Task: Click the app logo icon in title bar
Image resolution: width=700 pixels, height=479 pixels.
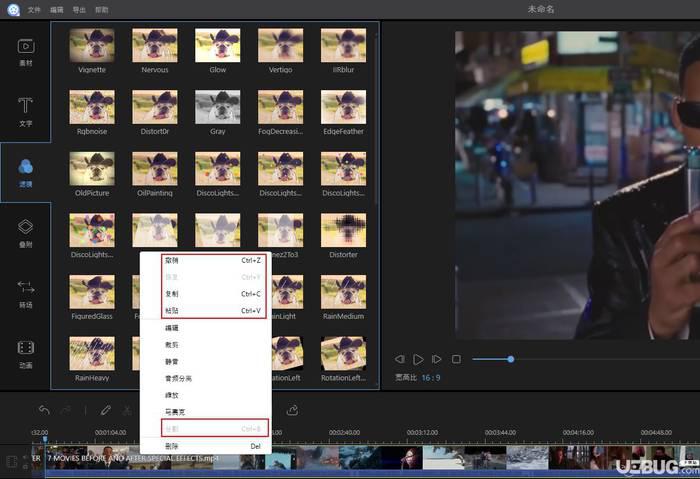Action: point(13,9)
